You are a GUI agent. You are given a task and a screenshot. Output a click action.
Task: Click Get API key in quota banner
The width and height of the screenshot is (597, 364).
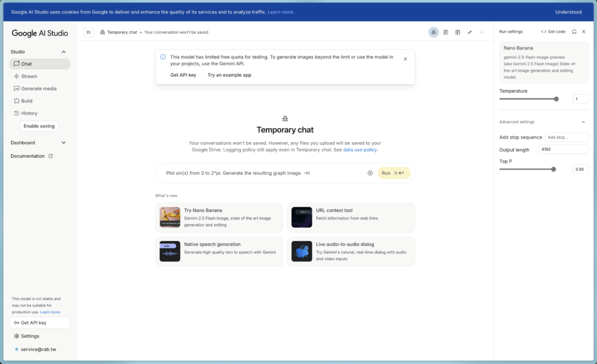(183, 75)
